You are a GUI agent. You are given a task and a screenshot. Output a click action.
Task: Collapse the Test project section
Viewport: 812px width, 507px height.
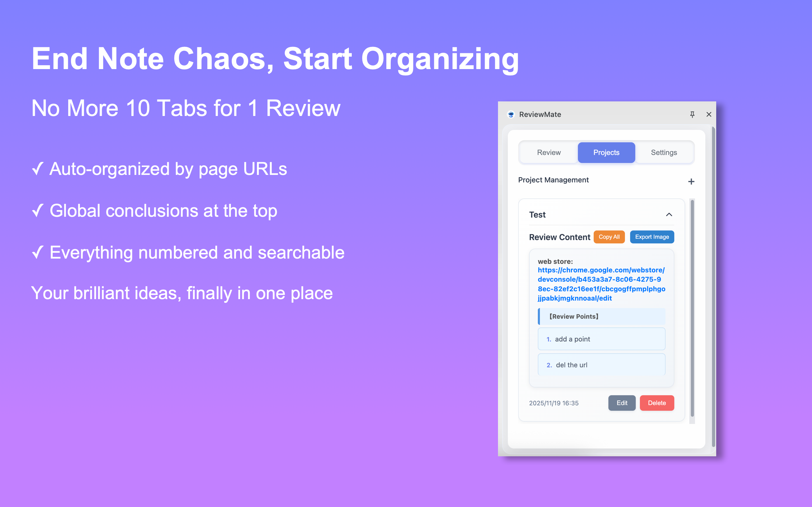click(x=669, y=215)
